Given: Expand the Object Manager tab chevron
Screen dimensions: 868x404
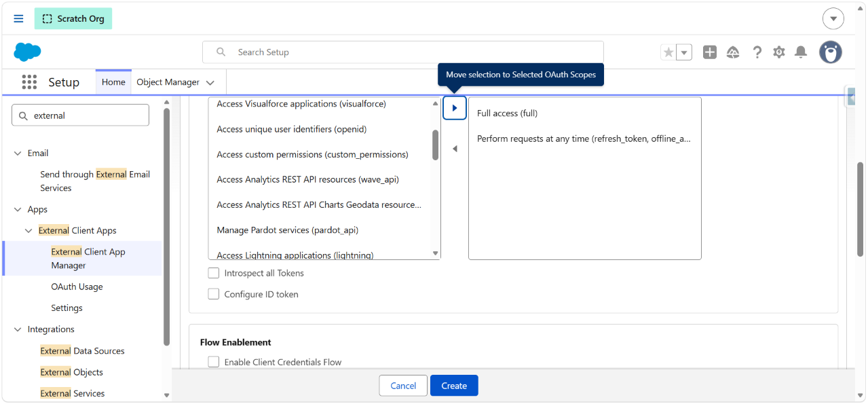Looking at the screenshot, I should coord(210,83).
